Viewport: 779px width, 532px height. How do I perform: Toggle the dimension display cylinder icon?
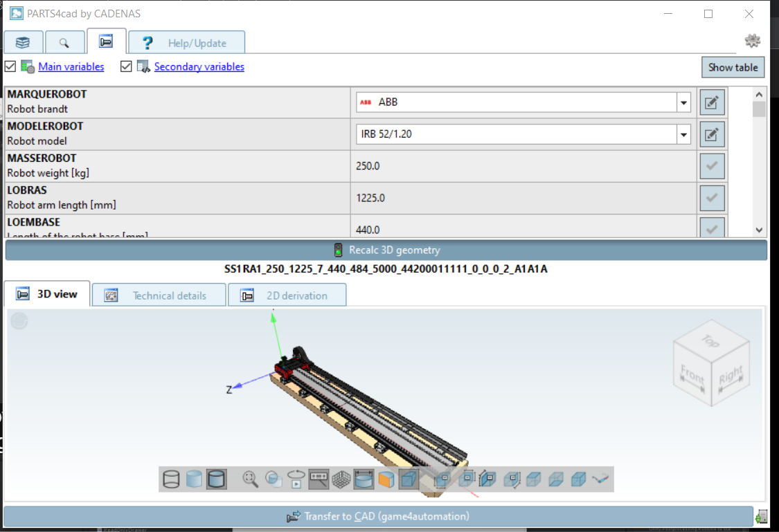coord(364,479)
